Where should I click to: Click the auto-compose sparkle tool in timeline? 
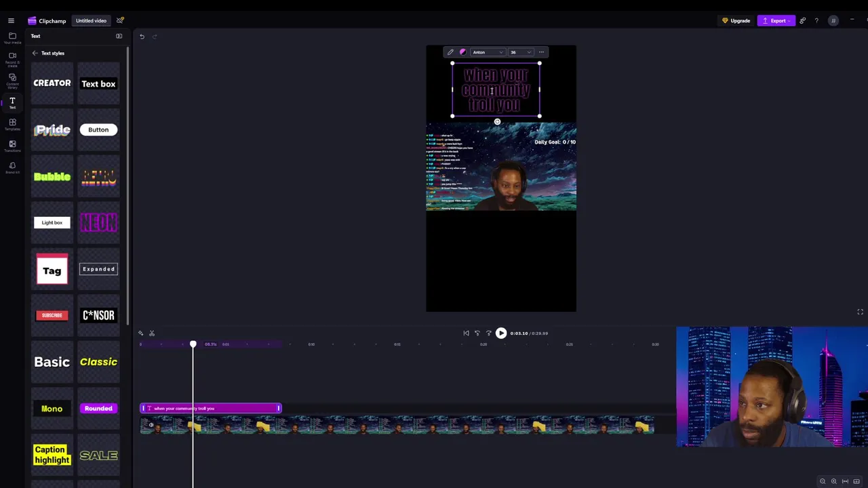140,333
